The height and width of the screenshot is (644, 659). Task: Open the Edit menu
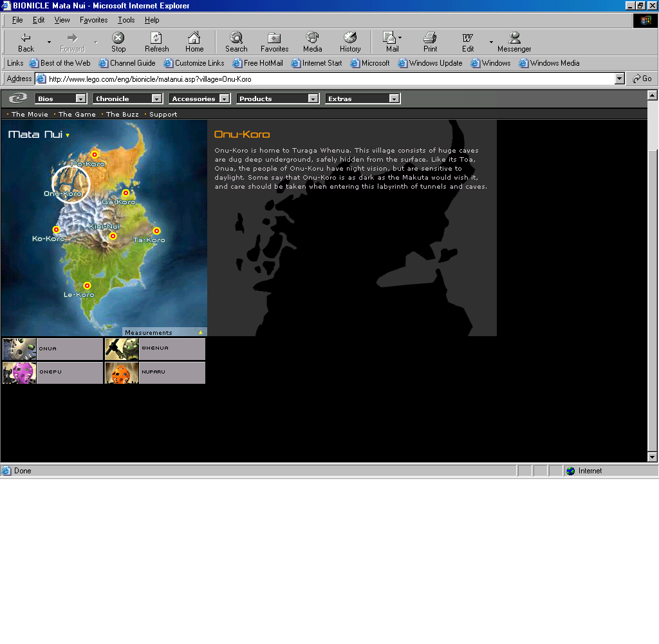coord(39,20)
